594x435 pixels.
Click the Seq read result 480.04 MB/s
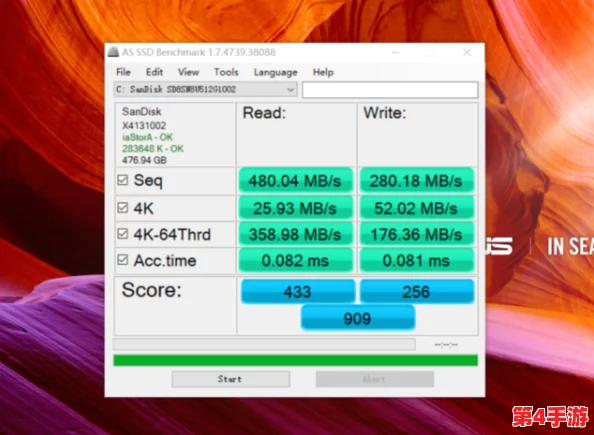[x=295, y=180]
